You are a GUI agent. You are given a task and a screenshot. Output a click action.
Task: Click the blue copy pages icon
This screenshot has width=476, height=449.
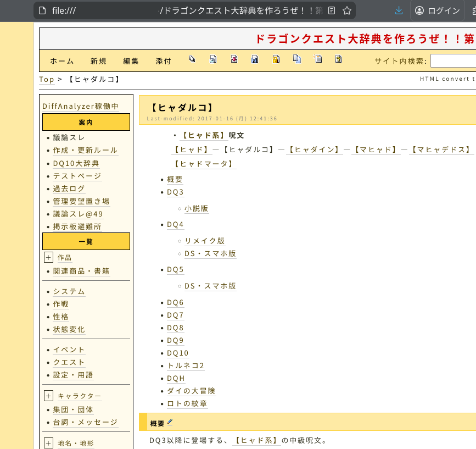(x=297, y=59)
